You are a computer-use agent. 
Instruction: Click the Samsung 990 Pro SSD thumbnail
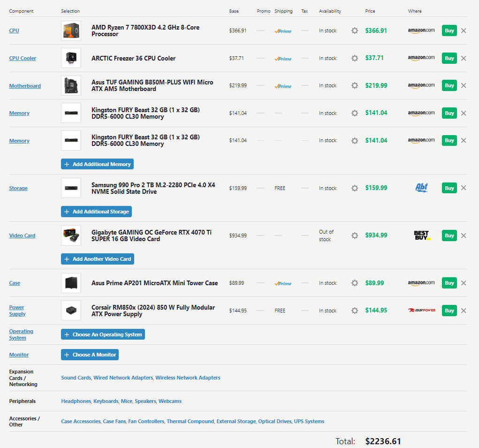pos(71,188)
